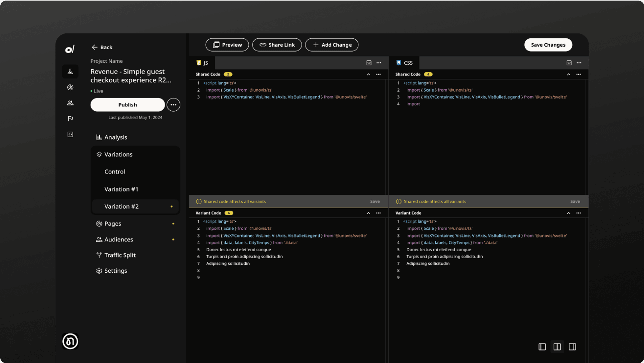Viewport: 644px width, 363px height.
Task: Click the CSS panel code editor icon
Action: click(569, 63)
